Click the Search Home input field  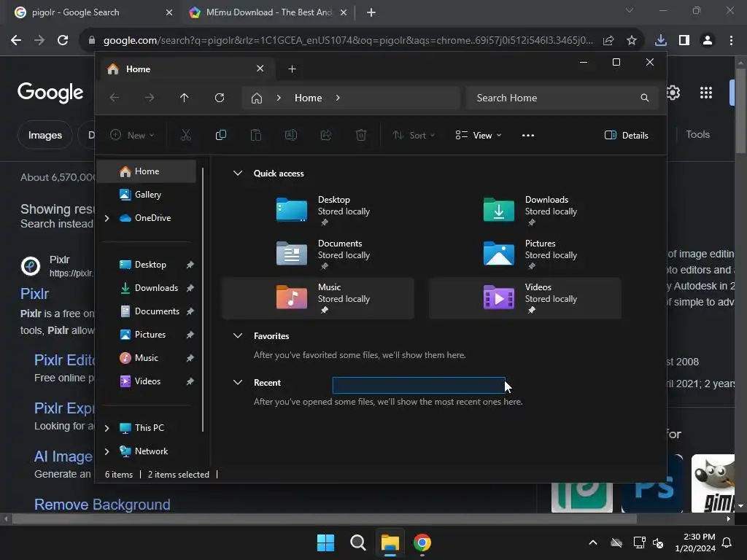(562, 98)
